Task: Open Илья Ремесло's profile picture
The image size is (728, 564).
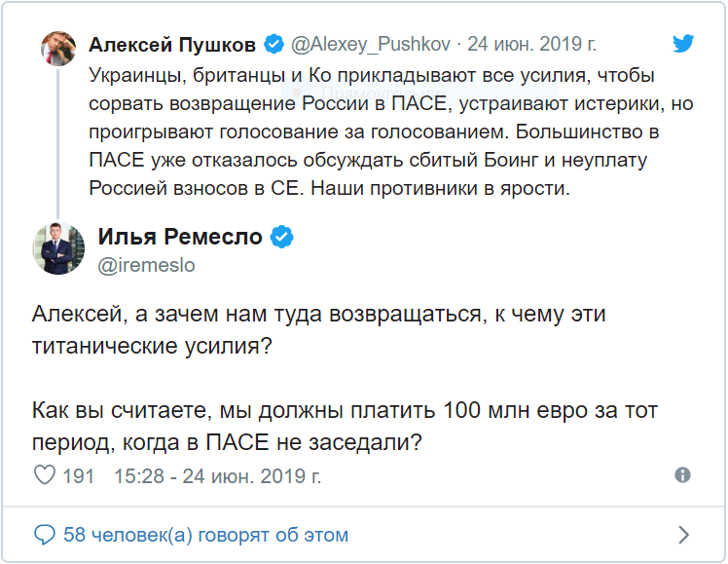Action: point(58,248)
